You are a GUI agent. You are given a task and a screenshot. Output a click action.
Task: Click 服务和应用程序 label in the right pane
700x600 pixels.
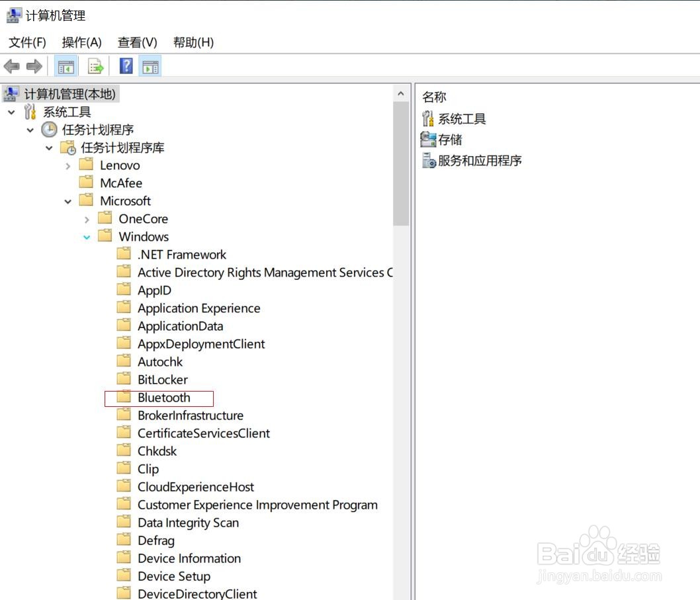480,160
